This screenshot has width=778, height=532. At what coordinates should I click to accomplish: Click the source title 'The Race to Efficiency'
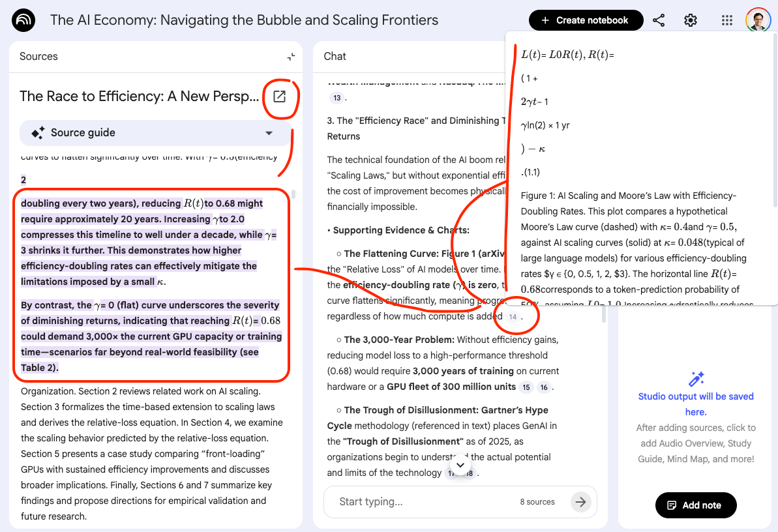(140, 96)
